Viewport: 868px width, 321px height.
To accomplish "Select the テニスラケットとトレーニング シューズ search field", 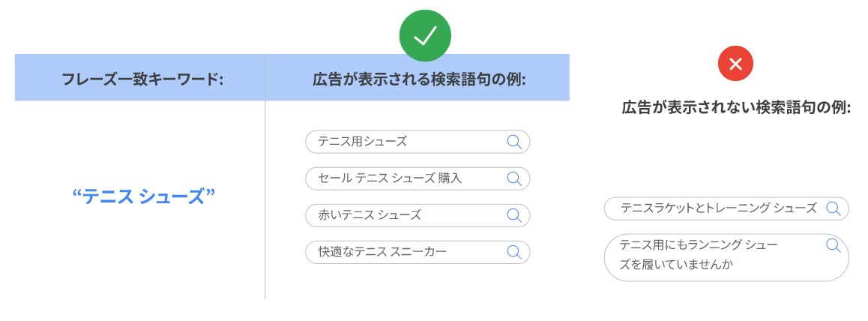I will tap(726, 208).
